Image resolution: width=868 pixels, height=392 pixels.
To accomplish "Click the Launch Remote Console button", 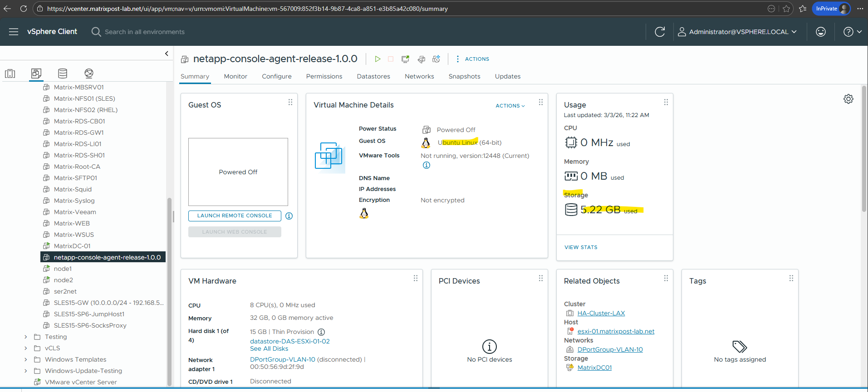I will [235, 216].
